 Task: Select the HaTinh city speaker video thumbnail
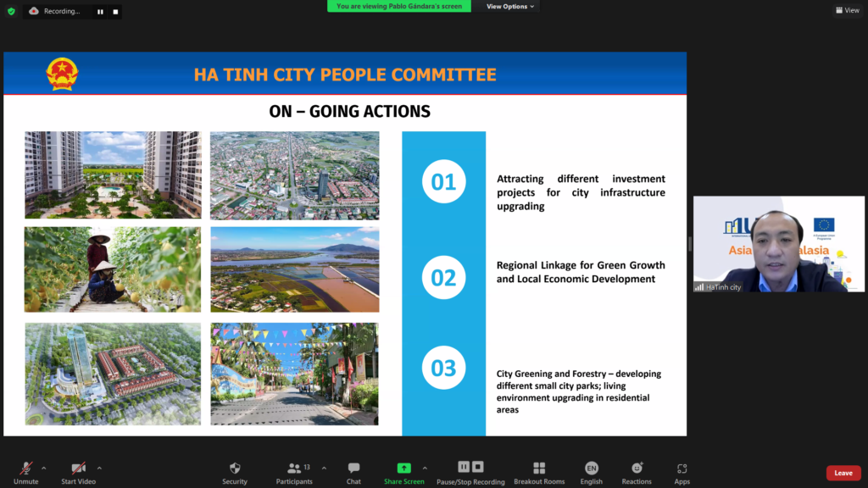click(x=778, y=244)
